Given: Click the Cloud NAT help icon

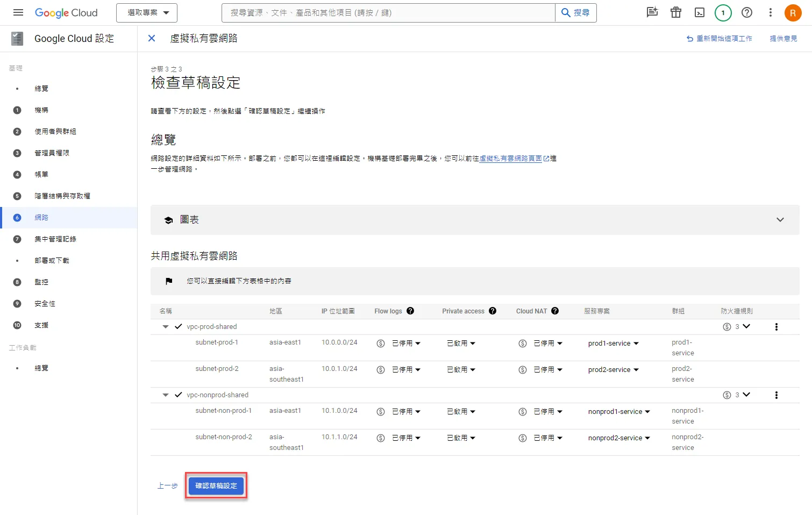Looking at the screenshot, I should (555, 311).
